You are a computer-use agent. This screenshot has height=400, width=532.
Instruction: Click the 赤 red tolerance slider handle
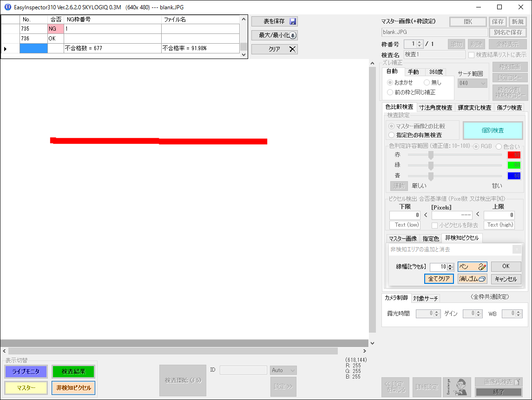[431, 155]
